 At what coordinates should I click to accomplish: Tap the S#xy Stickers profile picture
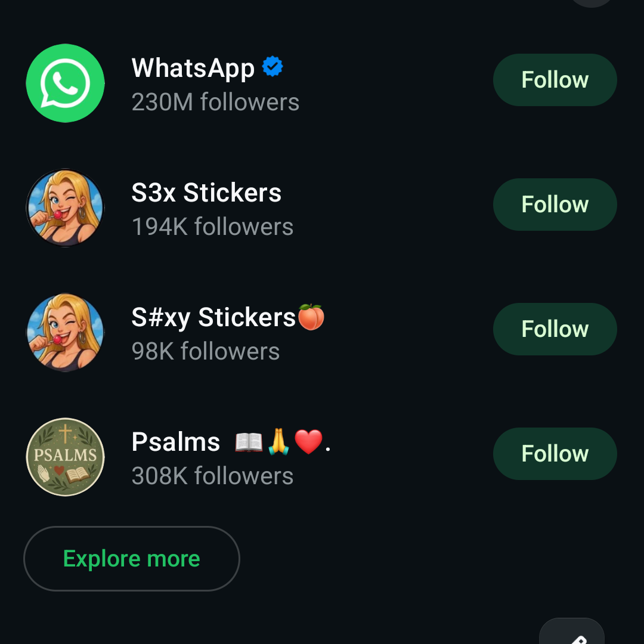click(x=66, y=332)
